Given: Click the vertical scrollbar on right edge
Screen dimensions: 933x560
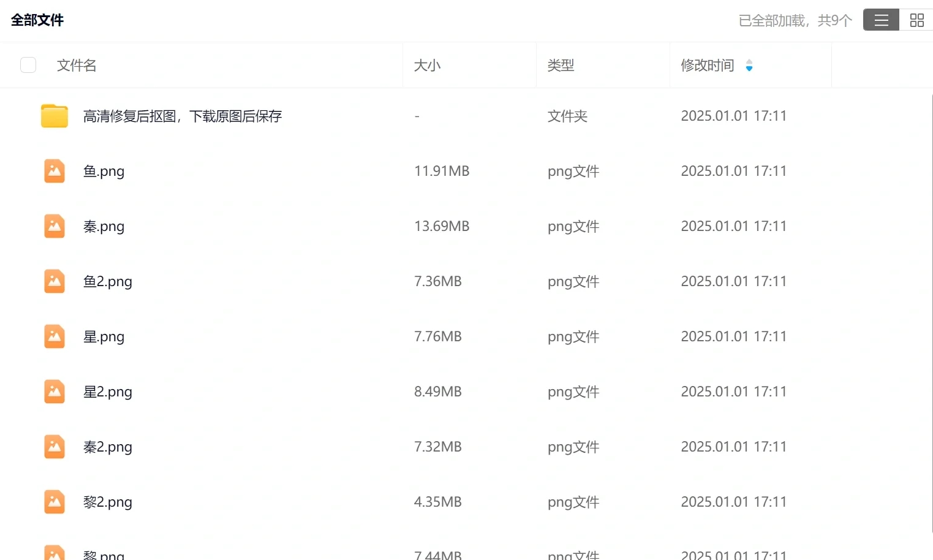Looking at the screenshot, I should tap(931, 312).
